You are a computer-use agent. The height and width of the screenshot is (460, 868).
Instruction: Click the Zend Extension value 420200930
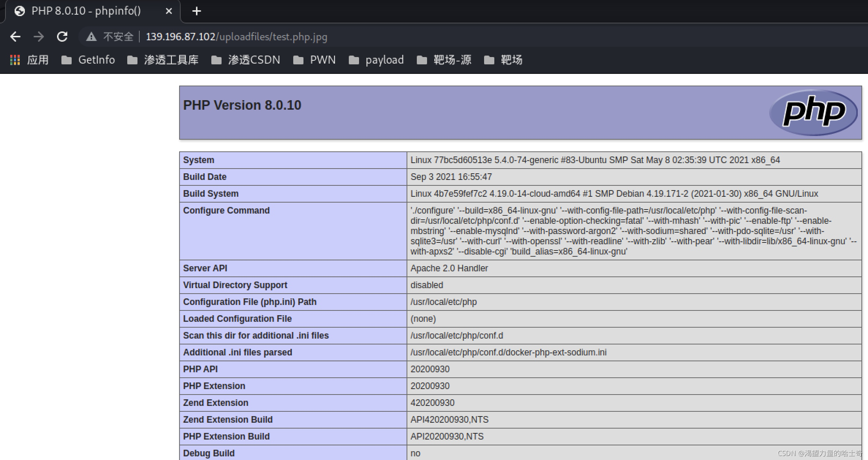(x=433, y=403)
